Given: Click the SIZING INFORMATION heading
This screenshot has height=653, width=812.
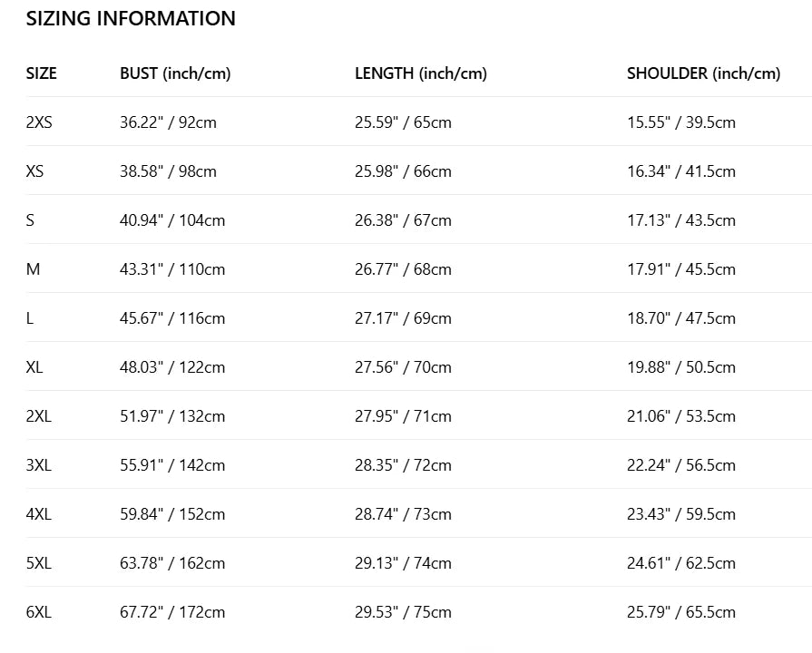Looking at the screenshot, I should pyautogui.click(x=131, y=18).
